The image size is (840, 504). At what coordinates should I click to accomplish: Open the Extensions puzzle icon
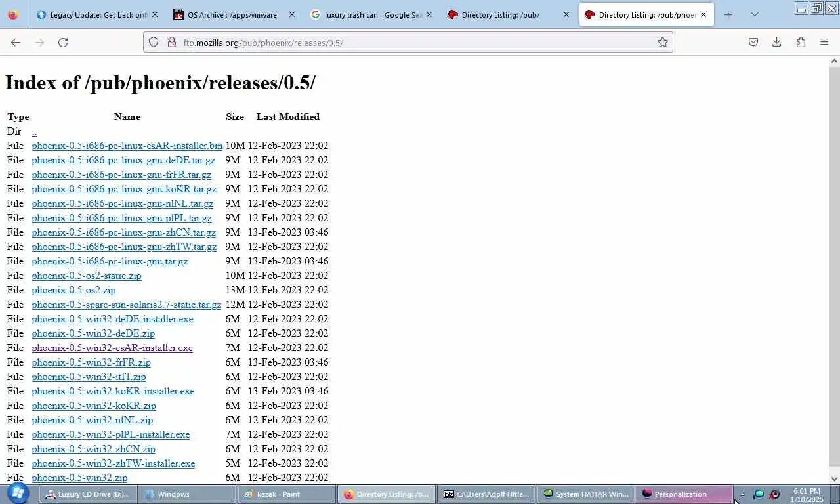coord(801,42)
